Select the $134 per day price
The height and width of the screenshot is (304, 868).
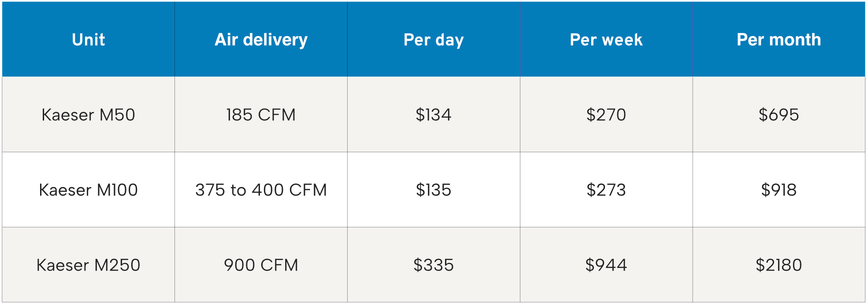(x=434, y=115)
